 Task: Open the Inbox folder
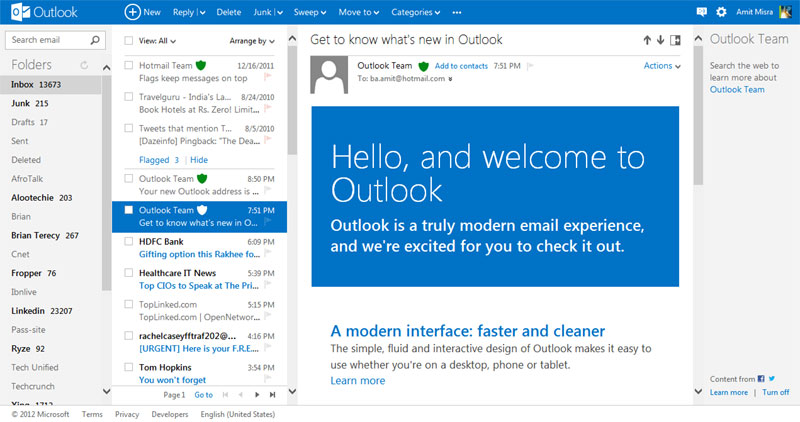[51, 84]
